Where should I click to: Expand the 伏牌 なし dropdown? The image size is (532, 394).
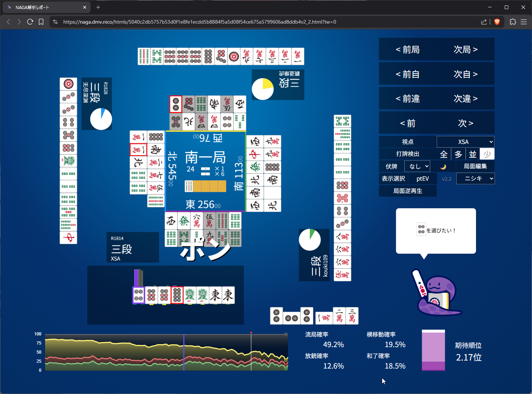pos(417,166)
